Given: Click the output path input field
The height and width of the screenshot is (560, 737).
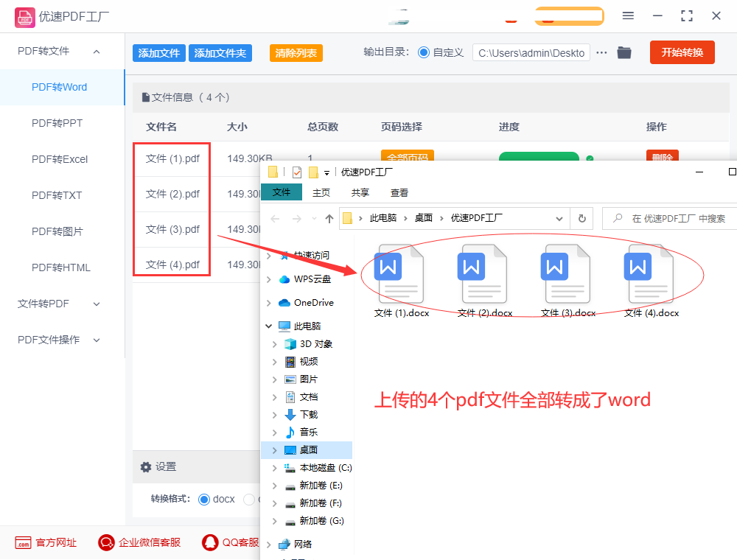Looking at the screenshot, I should click(531, 52).
